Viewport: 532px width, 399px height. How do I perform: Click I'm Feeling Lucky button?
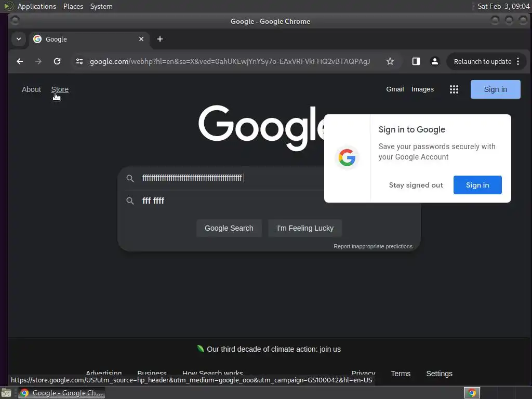[305, 228]
